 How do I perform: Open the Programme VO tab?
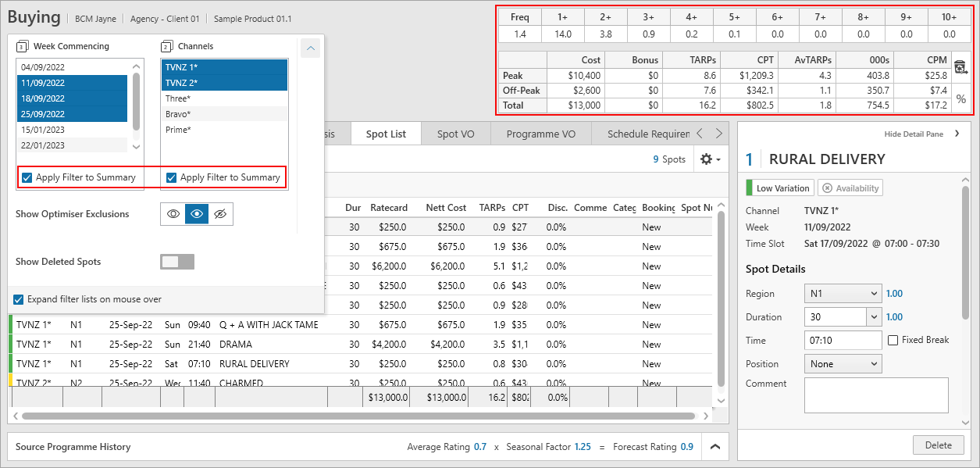point(541,134)
